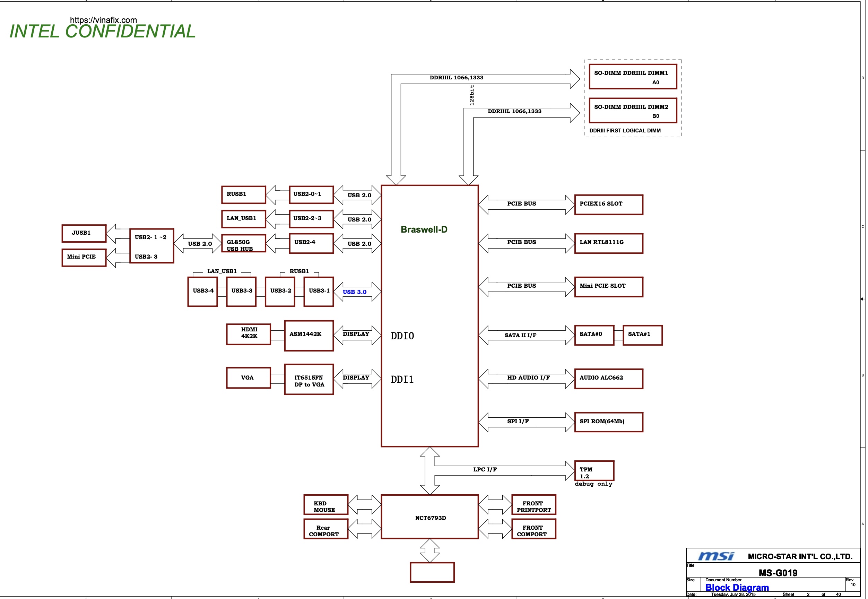Click the LPC I/F label
The width and height of the screenshot is (868, 599).
tap(485, 469)
